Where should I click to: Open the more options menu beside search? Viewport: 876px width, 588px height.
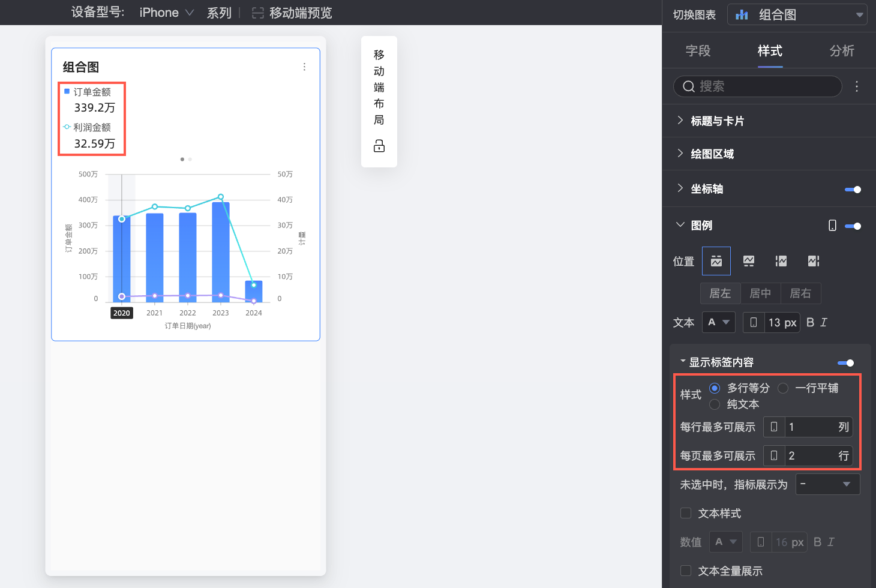pyautogui.click(x=857, y=86)
